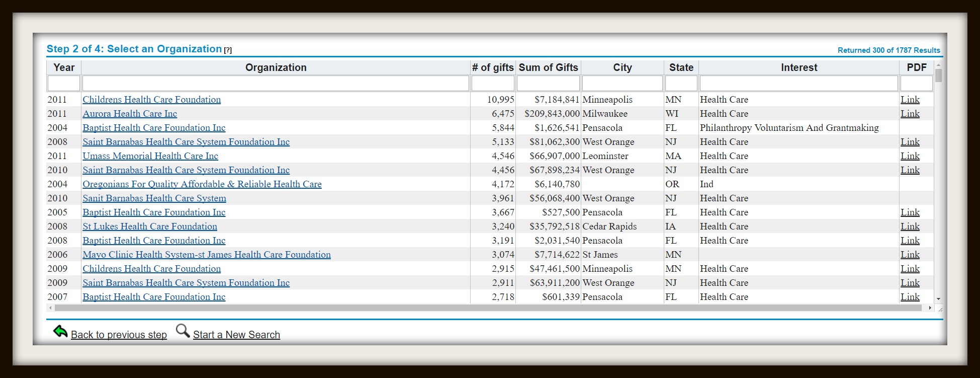Click the horizontal scrollbar right arrow
The width and height of the screenshot is (980, 378).
click(x=930, y=308)
